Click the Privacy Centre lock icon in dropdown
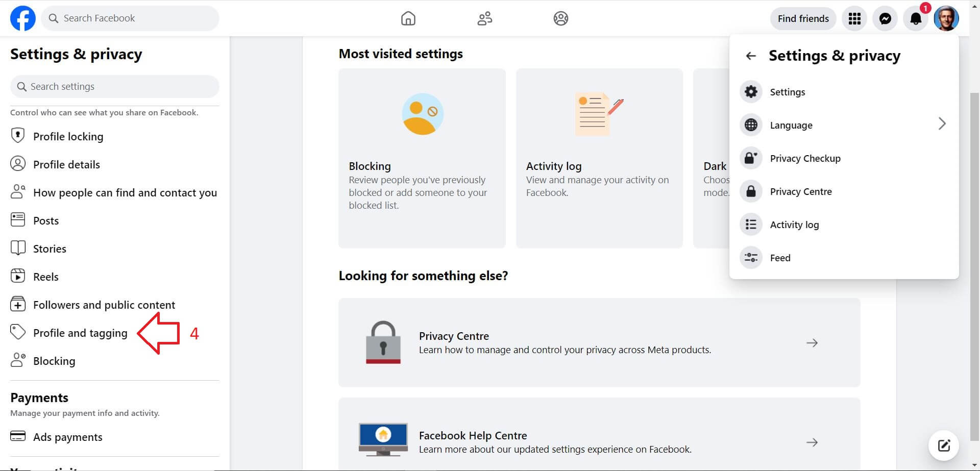980x471 pixels. [x=751, y=191]
